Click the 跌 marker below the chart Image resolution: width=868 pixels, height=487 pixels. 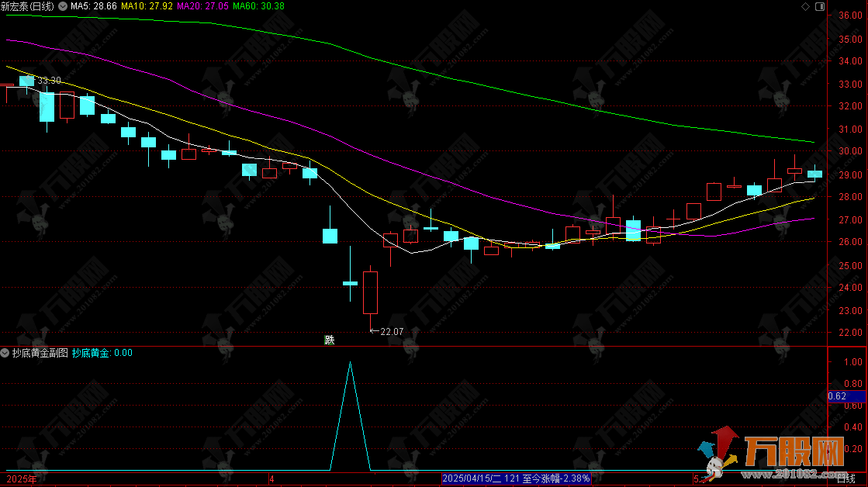click(329, 340)
